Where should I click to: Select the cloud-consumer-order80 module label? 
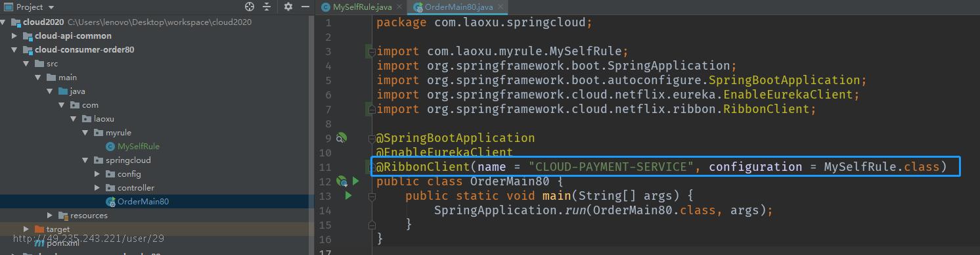click(x=85, y=49)
